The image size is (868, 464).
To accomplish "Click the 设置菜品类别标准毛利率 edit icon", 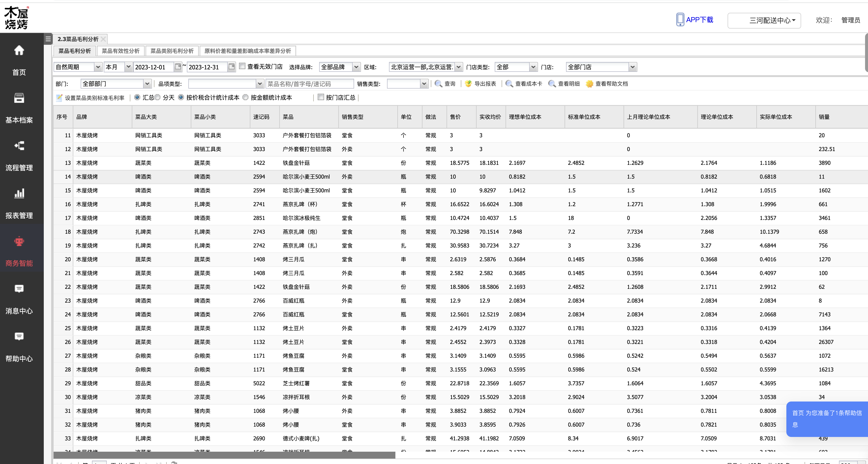I will 59,98.
